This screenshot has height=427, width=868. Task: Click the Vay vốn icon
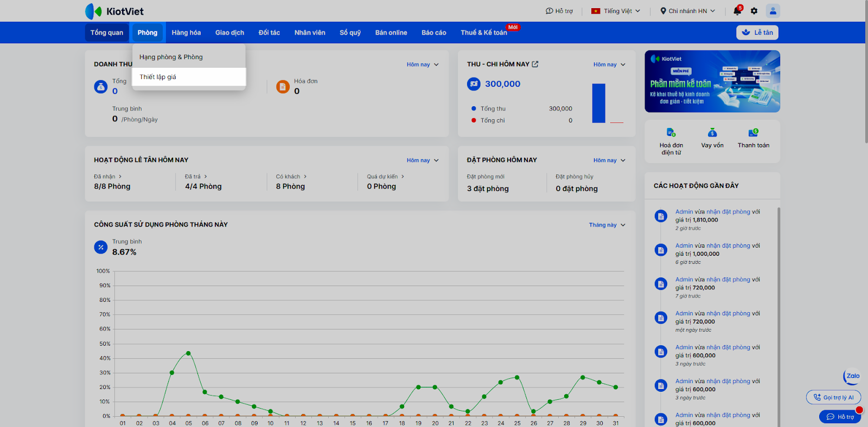pyautogui.click(x=712, y=132)
